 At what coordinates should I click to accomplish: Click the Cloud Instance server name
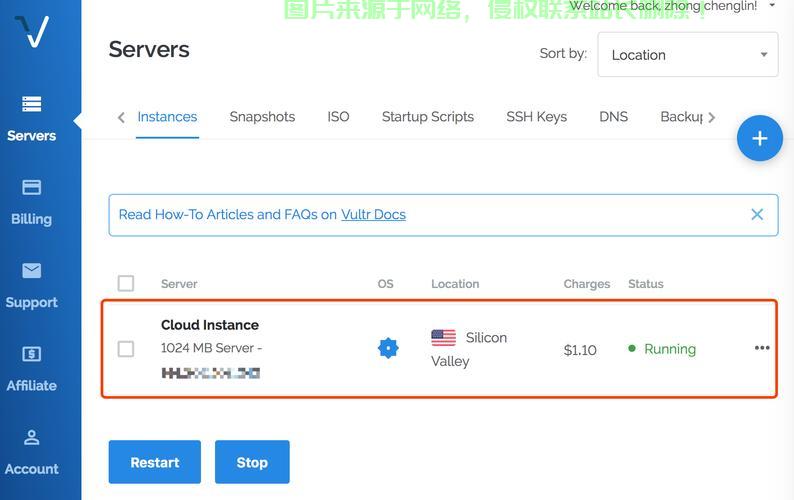[x=210, y=325]
